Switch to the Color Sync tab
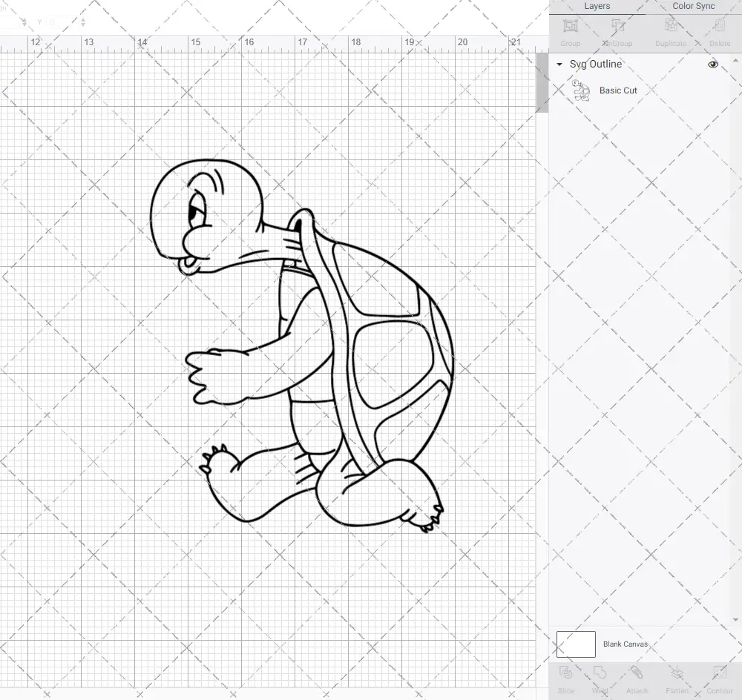This screenshot has width=742, height=700. click(x=693, y=6)
